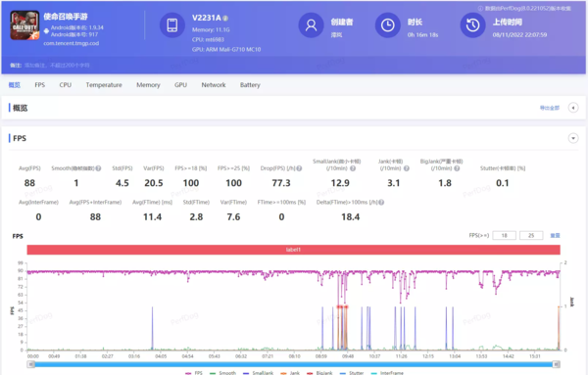588x375 pixels.
Task: Switch to the CPU tab
Action: [x=66, y=85]
